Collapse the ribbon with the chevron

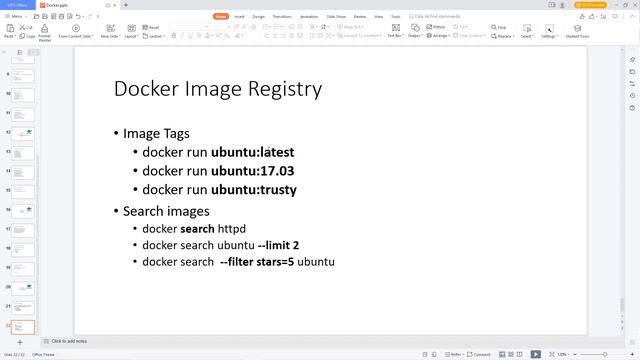click(x=632, y=16)
